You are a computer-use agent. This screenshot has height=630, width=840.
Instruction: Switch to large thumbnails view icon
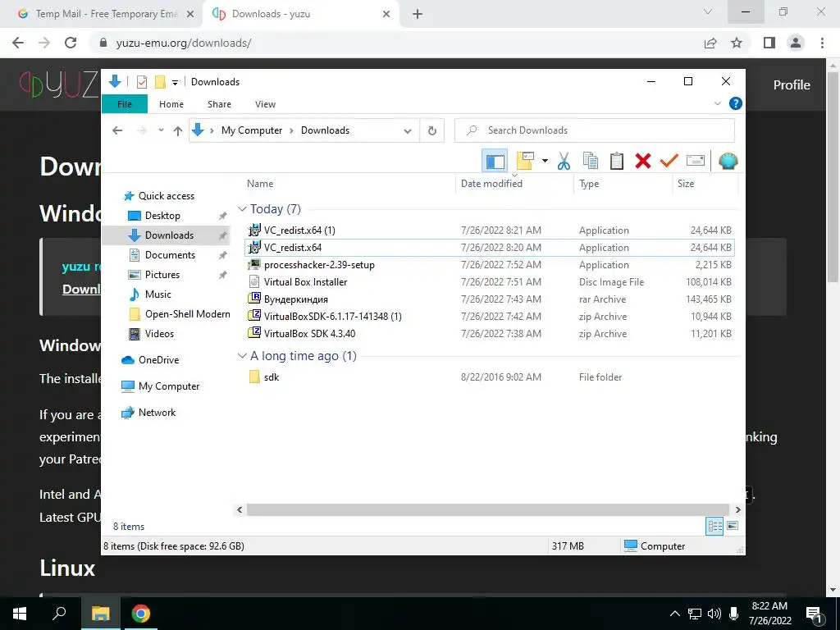[733, 526]
